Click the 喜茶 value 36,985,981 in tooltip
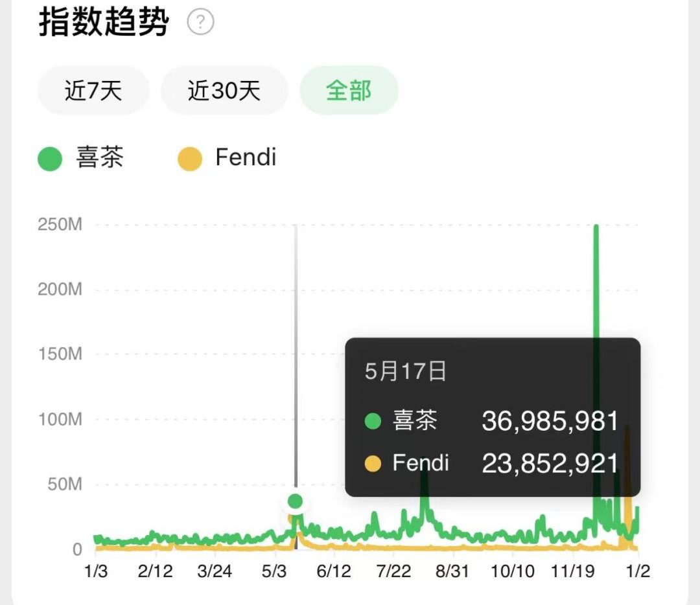This screenshot has width=700, height=605. tap(550, 421)
